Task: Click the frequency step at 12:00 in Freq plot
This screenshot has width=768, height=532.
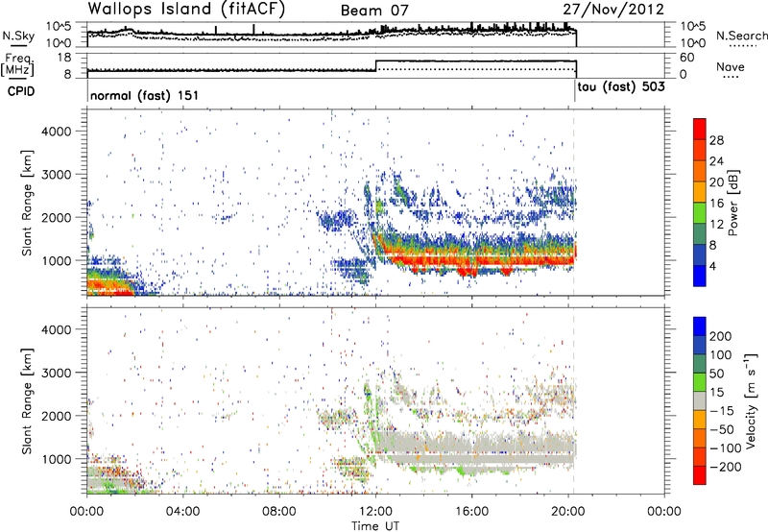Action: point(375,65)
